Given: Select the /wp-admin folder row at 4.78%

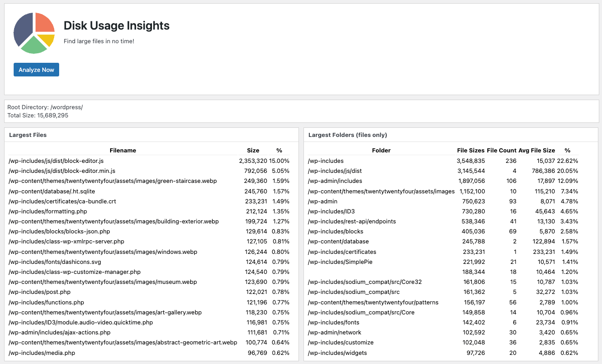Looking at the screenshot, I should click(x=443, y=201).
